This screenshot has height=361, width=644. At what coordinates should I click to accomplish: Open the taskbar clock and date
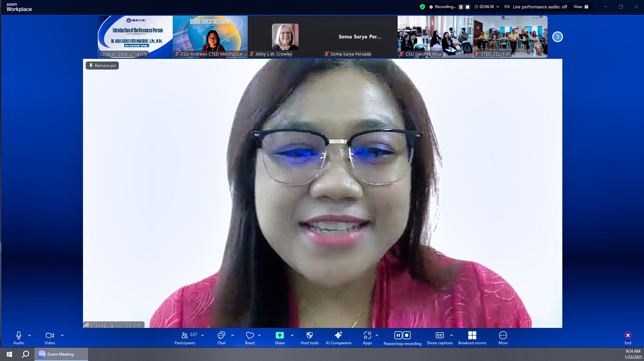633,354
